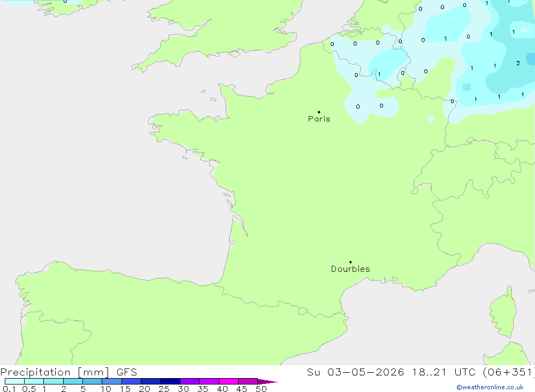Select the legend label "45"

point(242,389)
